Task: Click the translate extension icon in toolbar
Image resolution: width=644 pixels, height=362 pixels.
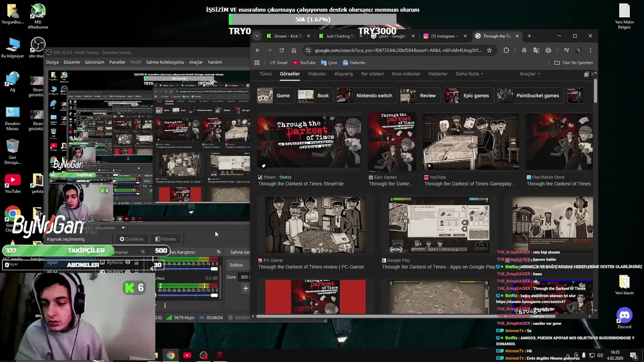Action: pyautogui.click(x=536, y=50)
